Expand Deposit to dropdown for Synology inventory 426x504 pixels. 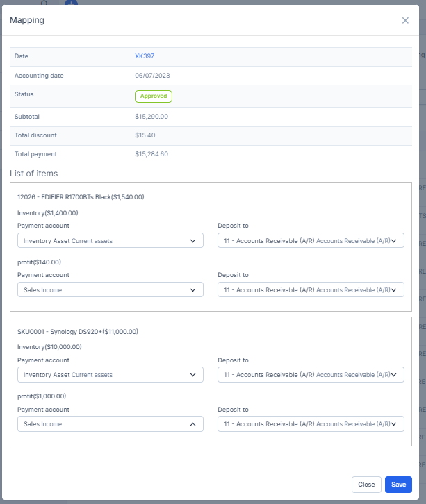pyautogui.click(x=311, y=375)
